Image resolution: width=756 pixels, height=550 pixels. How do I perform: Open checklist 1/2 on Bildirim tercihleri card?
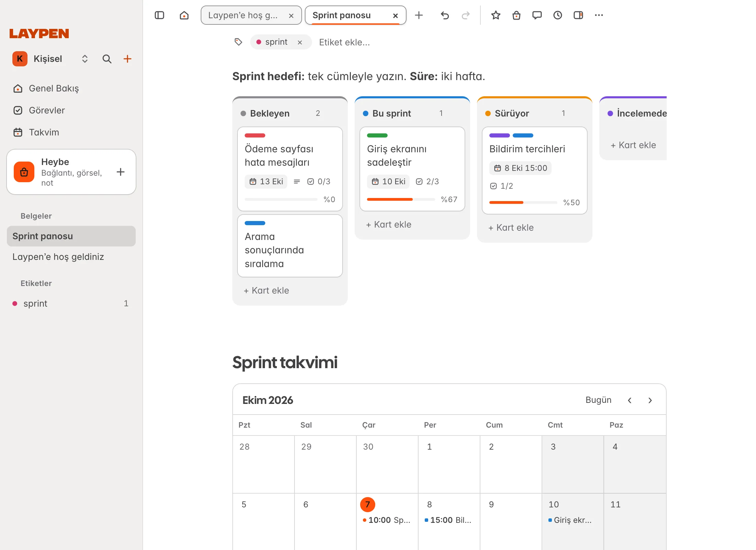501,186
